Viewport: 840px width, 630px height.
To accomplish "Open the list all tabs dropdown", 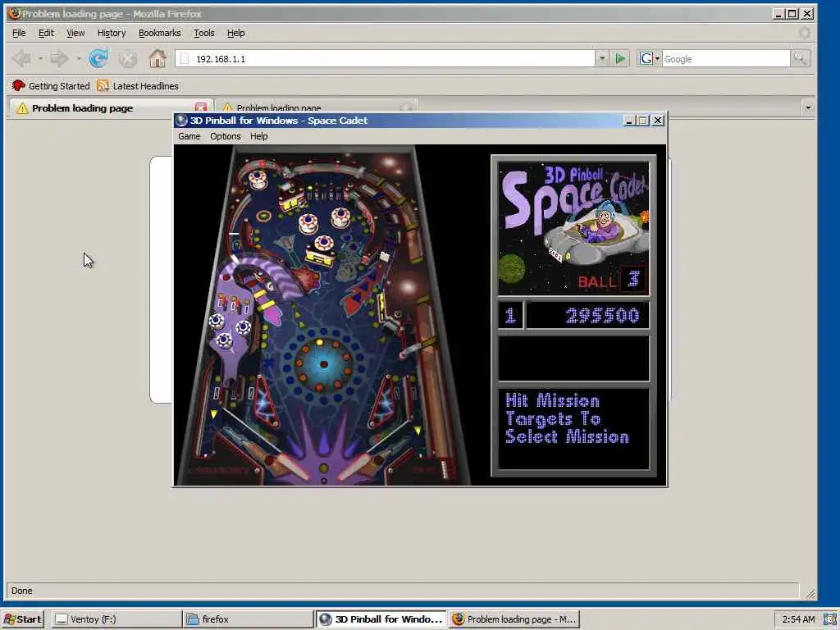I will (808, 107).
